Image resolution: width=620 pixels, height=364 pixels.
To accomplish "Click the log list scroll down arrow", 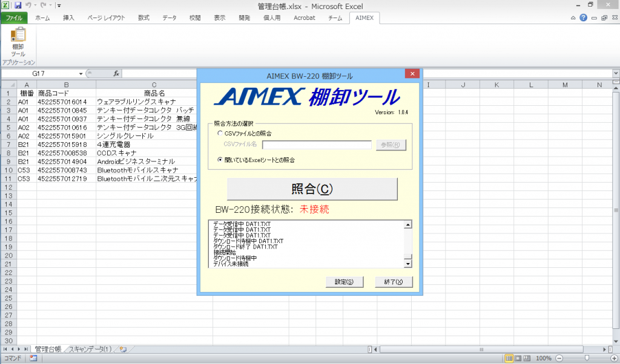I will (x=407, y=264).
